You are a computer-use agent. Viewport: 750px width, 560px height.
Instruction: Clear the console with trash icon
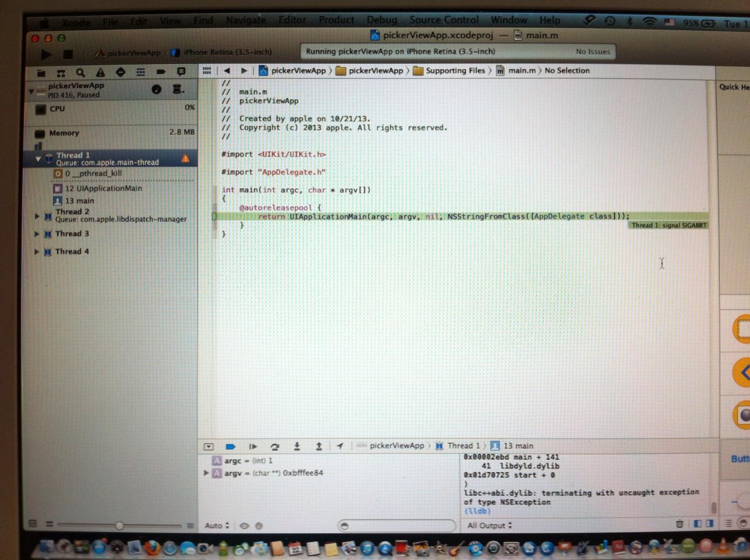(x=680, y=524)
